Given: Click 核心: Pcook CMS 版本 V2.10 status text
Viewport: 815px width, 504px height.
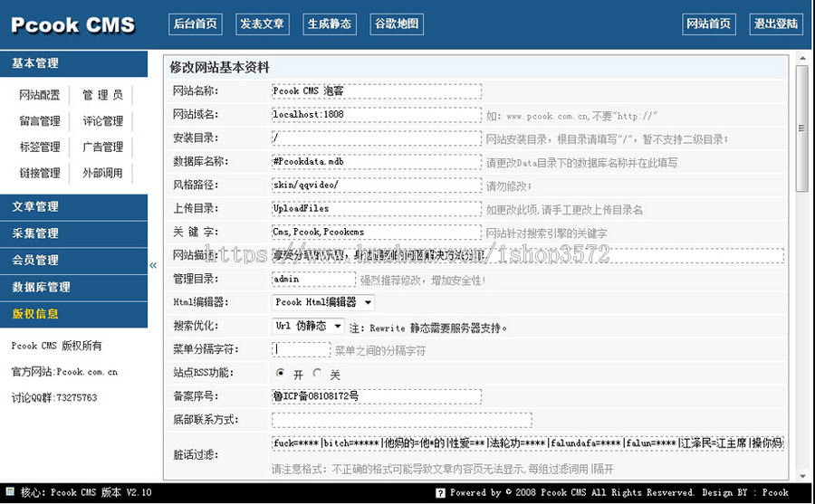Looking at the screenshot, I should (86, 492).
